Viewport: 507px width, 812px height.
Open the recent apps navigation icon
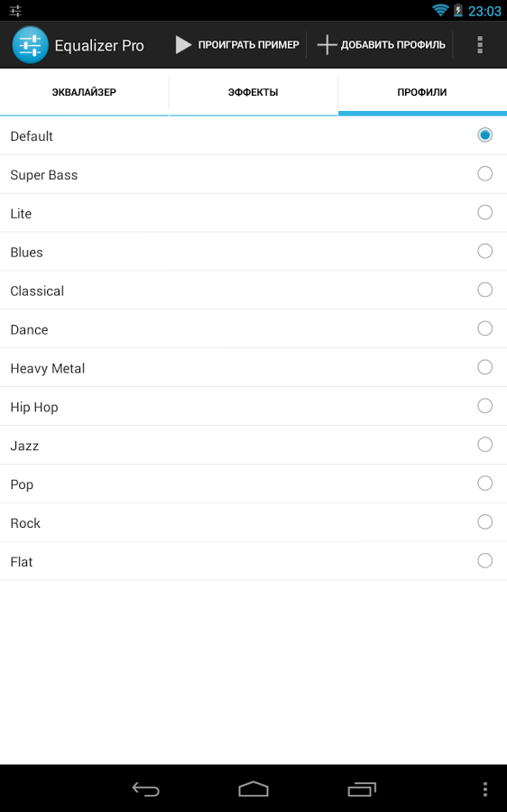point(362,789)
